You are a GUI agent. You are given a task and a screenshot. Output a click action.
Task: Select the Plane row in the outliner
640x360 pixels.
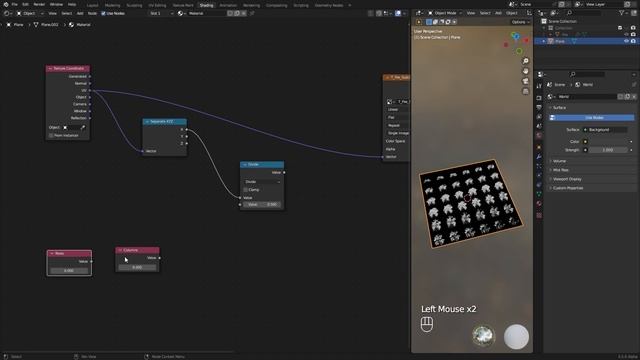tap(586, 41)
